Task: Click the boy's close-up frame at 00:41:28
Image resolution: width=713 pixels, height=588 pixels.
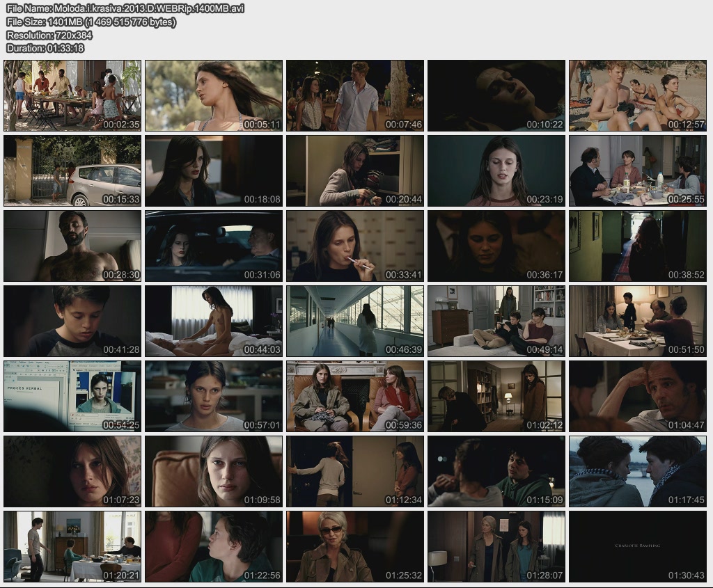Action: pyautogui.click(x=72, y=321)
